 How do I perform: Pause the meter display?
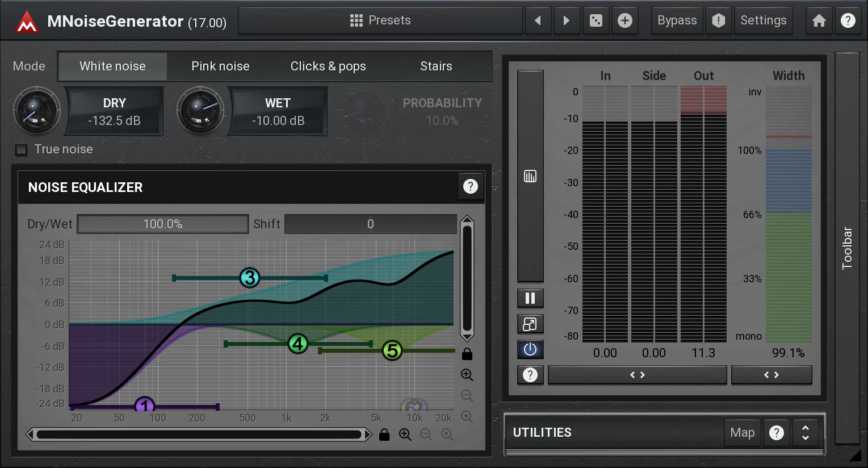pos(530,298)
